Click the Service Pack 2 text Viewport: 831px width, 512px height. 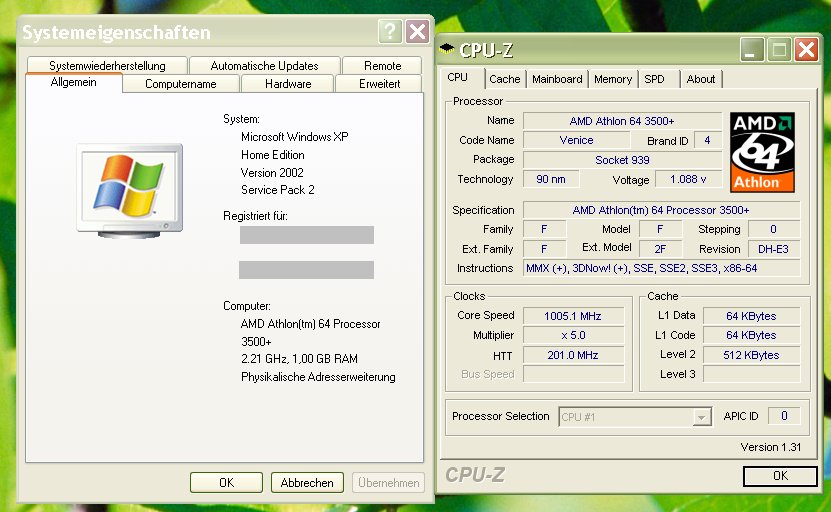coord(278,190)
